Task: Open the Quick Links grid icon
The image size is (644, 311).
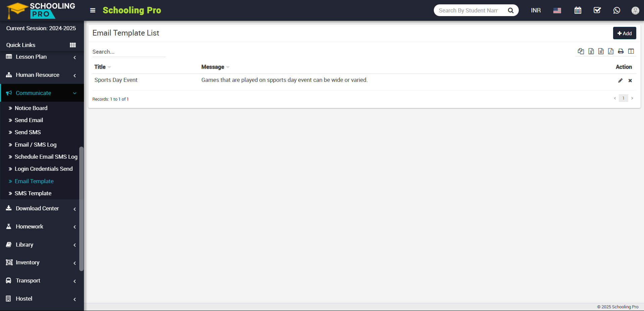Action: tap(73, 45)
